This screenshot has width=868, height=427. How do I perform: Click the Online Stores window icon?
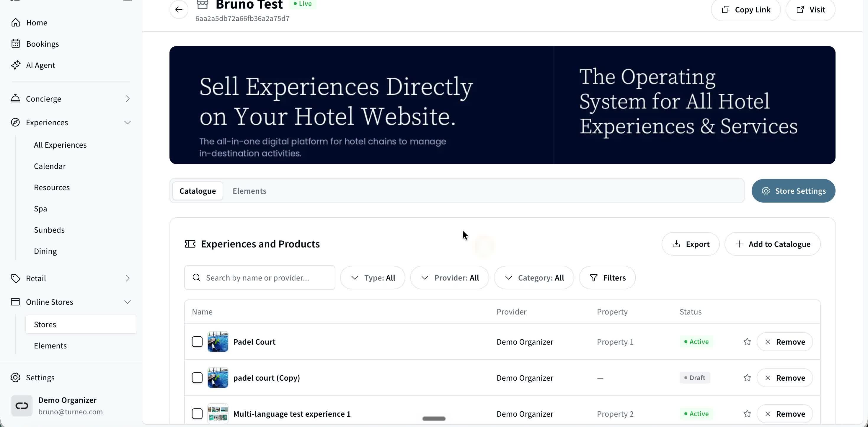[x=15, y=302]
